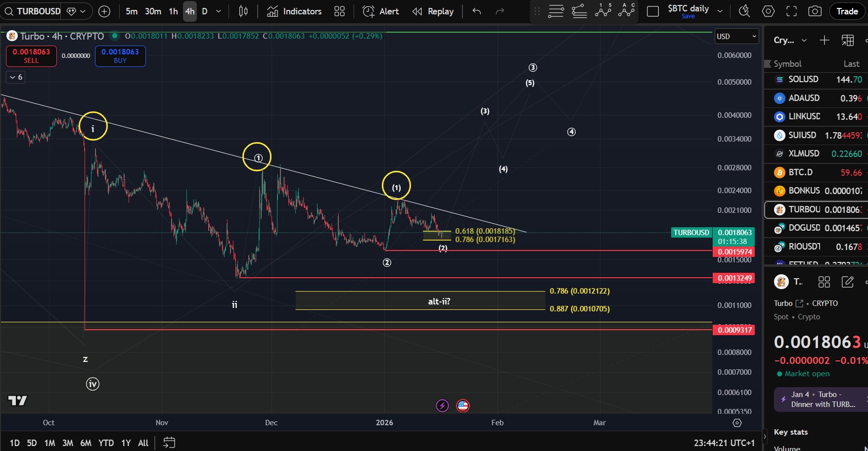Viewport: 868px width, 451px height.
Task: Enter fullscreen mode
Action: (x=791, y=11)
